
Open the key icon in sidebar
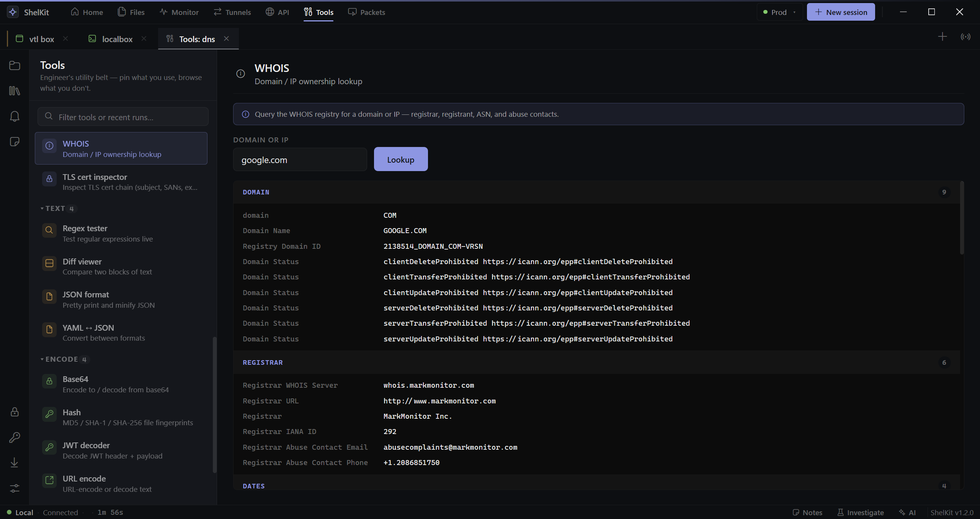(15, 437)
